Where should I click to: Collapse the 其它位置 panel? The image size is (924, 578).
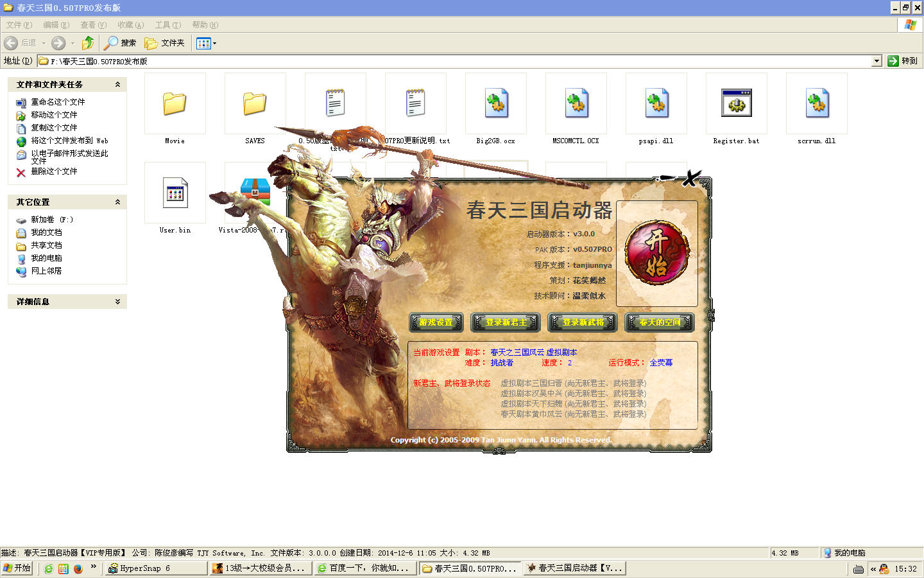click(x=117, y=202)
